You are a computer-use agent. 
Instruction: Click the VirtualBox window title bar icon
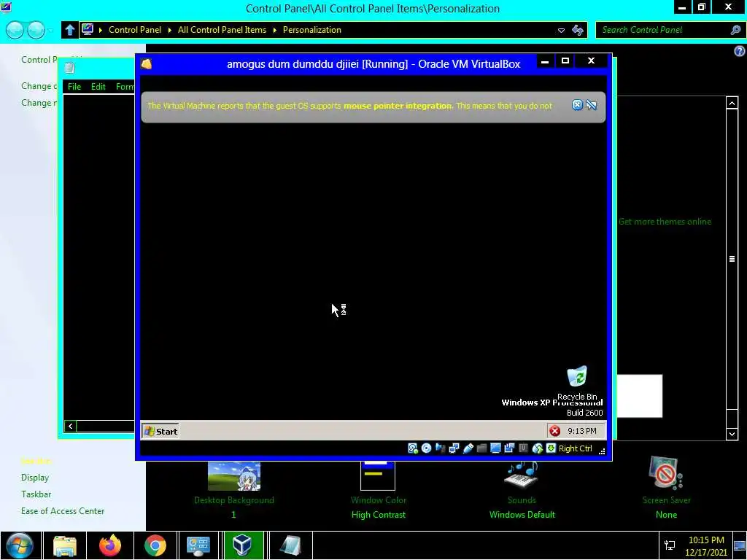(146, 64)
